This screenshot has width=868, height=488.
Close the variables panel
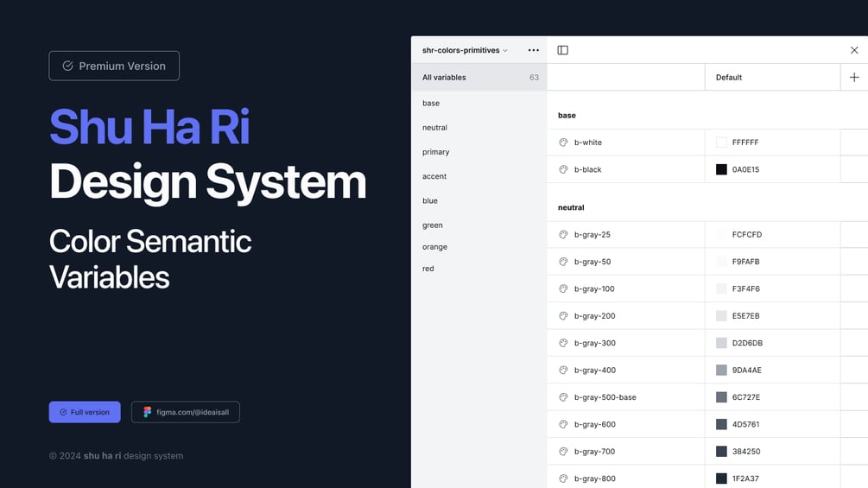854,50
